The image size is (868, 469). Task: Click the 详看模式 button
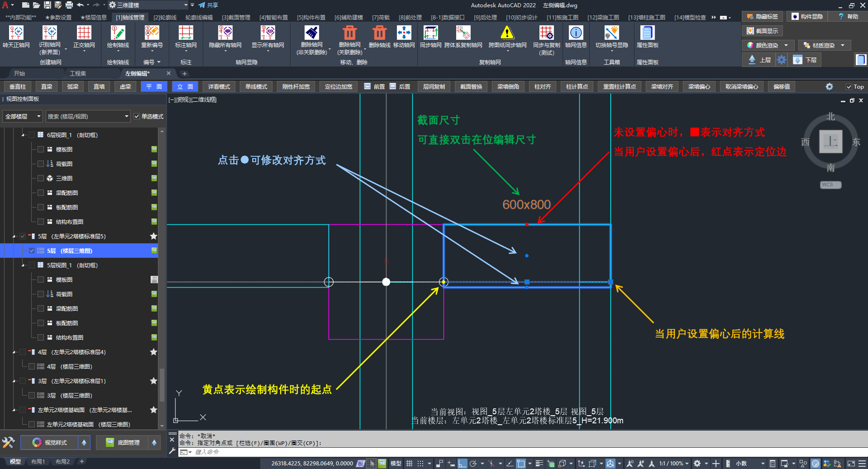tap(219, 87)
